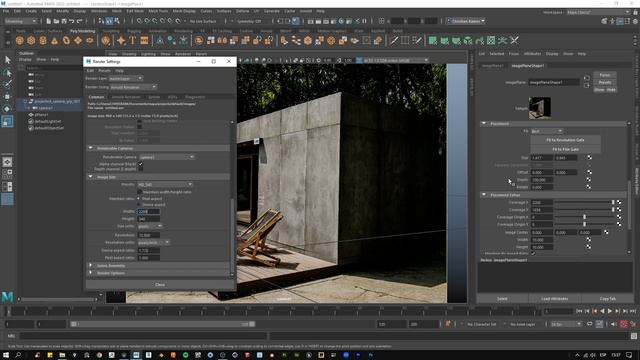The width and height of the screenshot is (640, 360).
Task: Click the Load Attributes button
Action: pos(555,299)
